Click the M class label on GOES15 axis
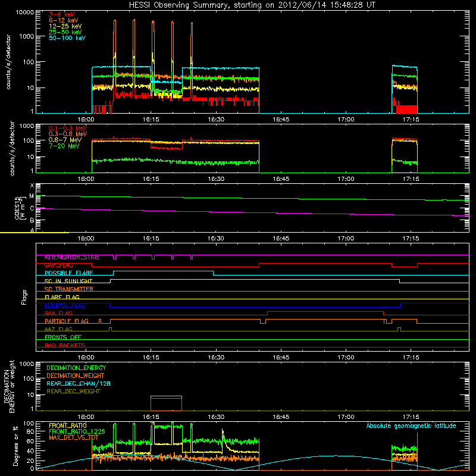The height and width of the screenshot is (476, 476). (32, 196)
